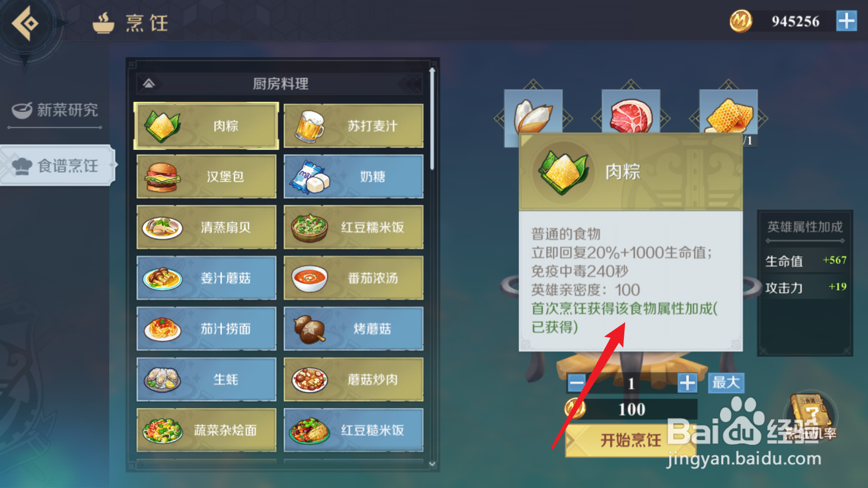Pick the 汉堡包 burger recipe
Screen dimensions: 868x488
pos(206,177)
